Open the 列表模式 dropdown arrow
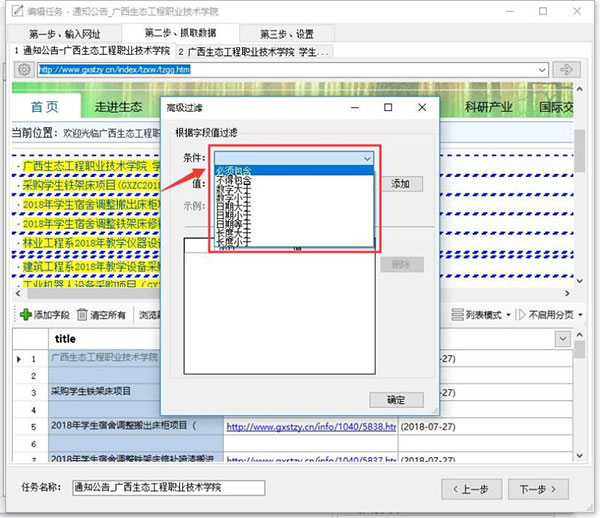 (x=509, y=315)
